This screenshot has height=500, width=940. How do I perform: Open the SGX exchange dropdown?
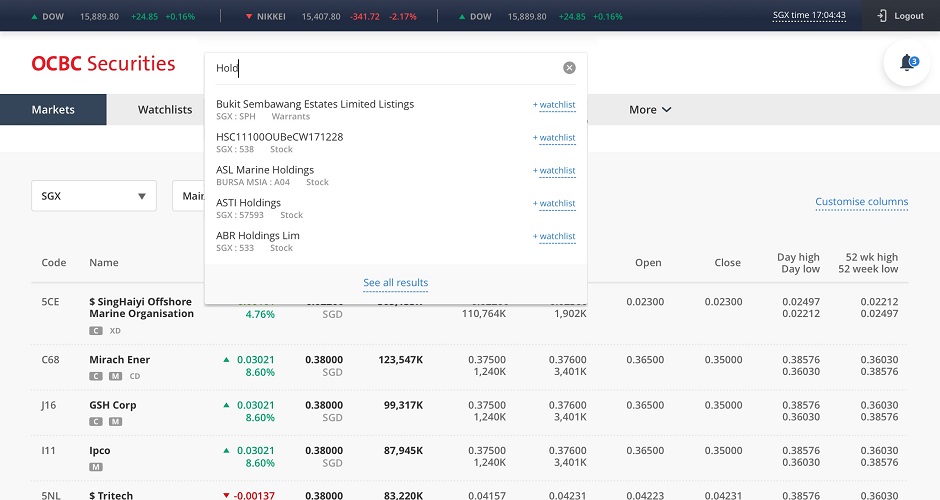[x=94, y=196]
